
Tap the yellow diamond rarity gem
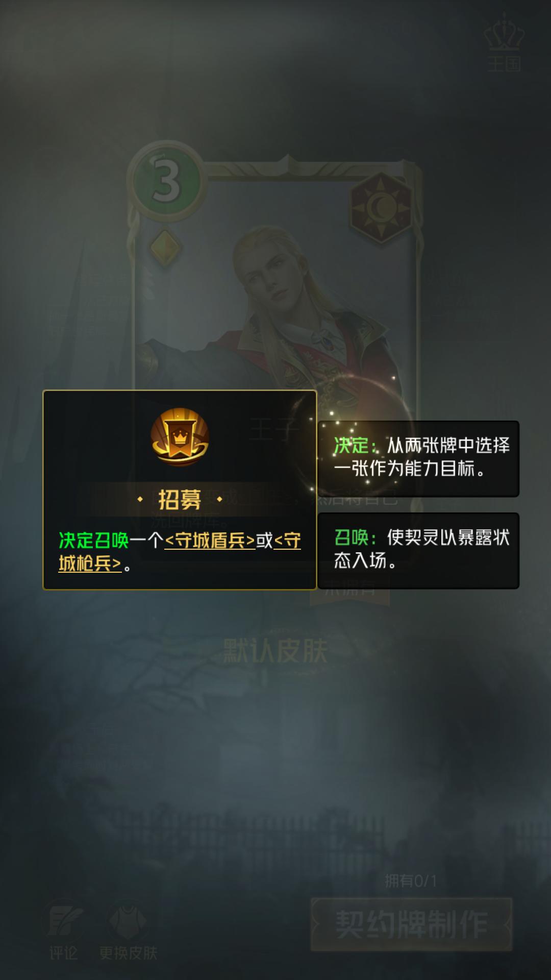(165, 248)
